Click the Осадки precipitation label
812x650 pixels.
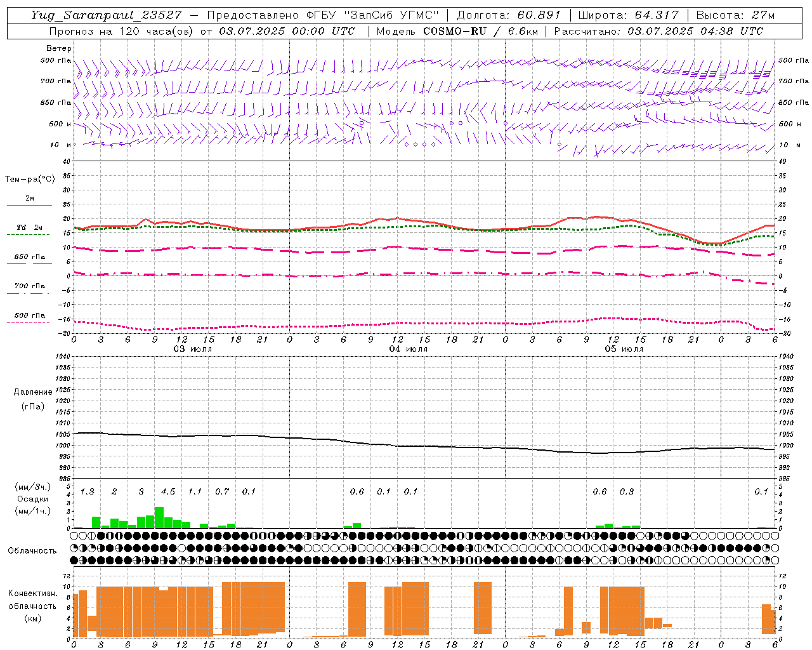[x=33, y=499]
